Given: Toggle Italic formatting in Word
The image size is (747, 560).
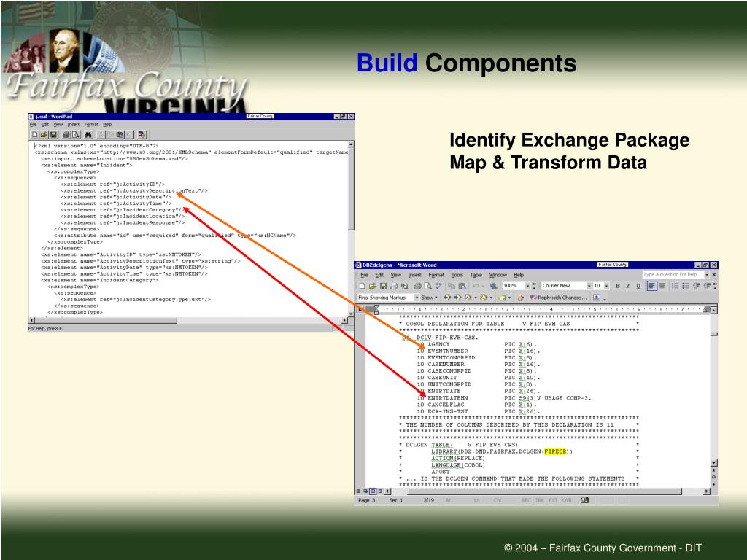Looking at the screenshot, I should (x=628, y=286).
